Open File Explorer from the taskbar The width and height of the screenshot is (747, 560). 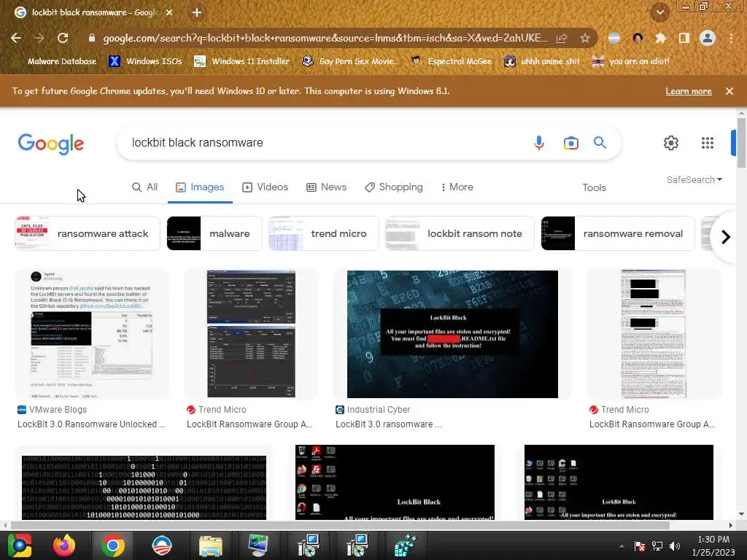[x=210, y=545]
